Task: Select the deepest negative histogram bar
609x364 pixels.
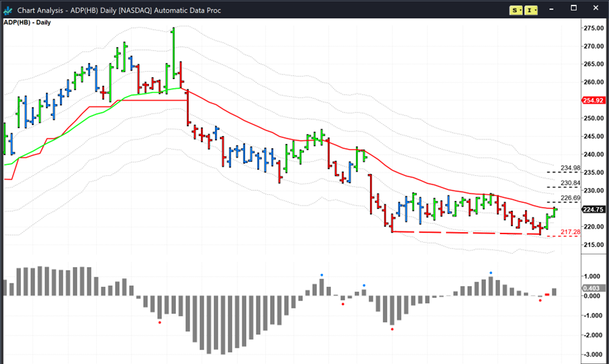Action: pyautogui.click(x=224, y=325)
